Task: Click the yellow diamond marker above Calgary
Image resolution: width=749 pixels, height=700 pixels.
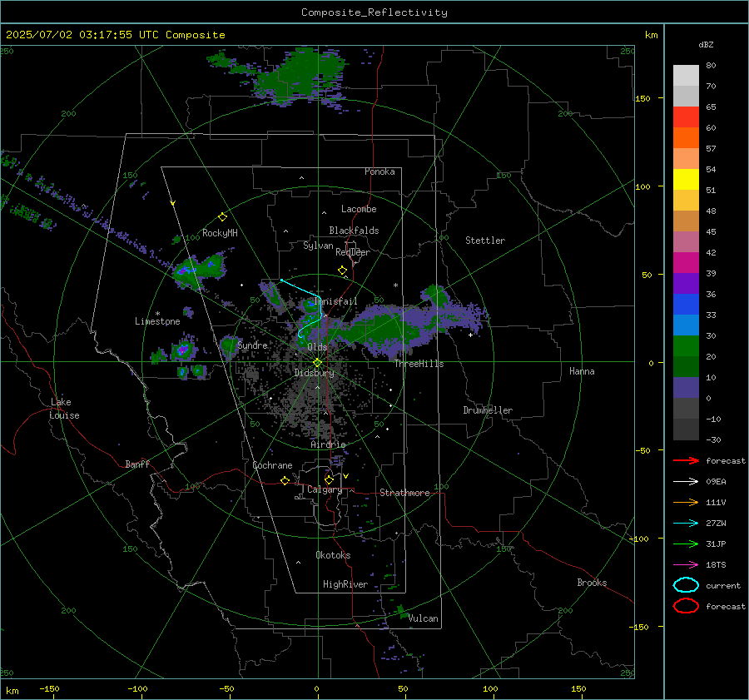Action: [329, 479]
